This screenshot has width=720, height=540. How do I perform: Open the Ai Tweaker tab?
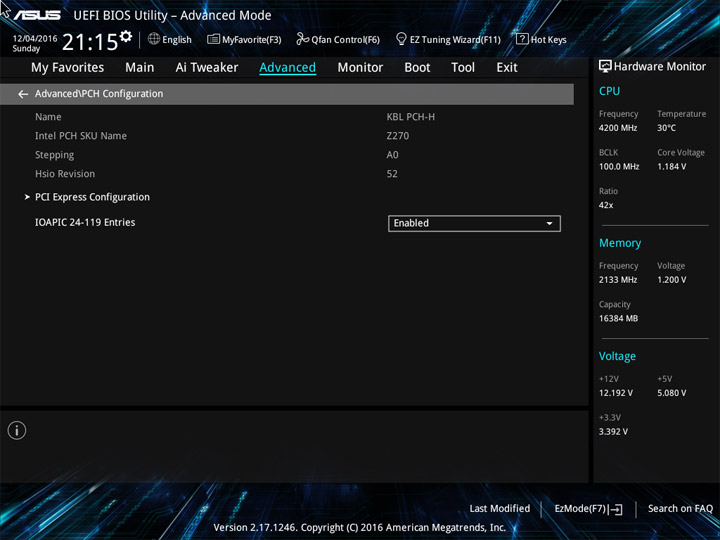point(207,68)
